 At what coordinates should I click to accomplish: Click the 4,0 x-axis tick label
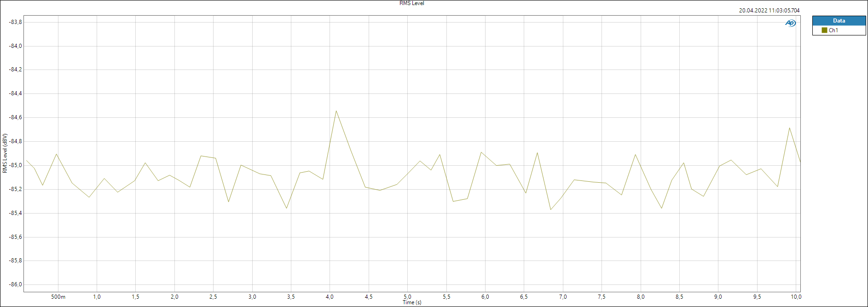coord(330,297)
